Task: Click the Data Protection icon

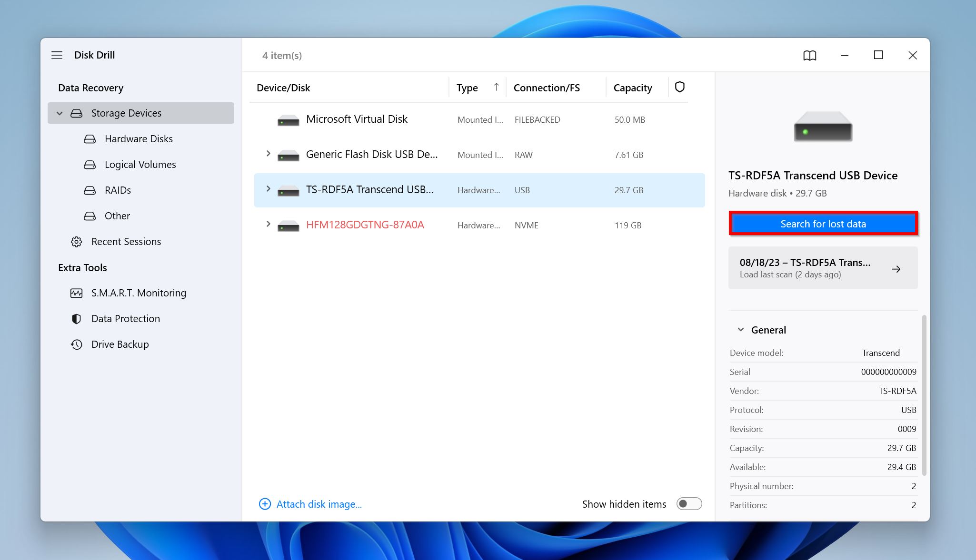Action: click(x=76, y=318)
